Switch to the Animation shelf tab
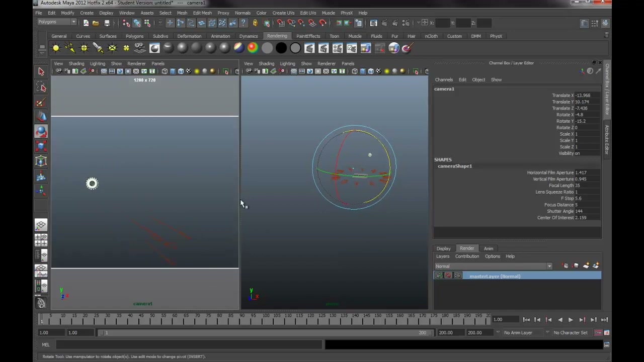 (x=220, y=36)
